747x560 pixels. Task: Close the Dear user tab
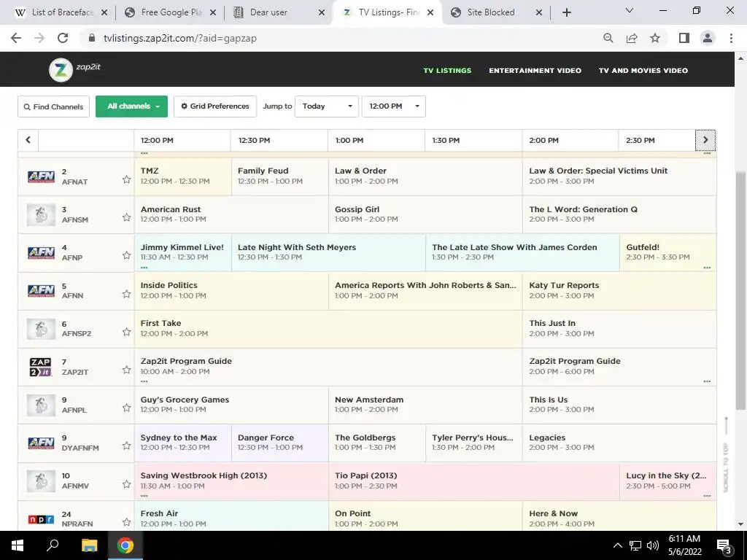pyautogui.click(x=322, y=12)
